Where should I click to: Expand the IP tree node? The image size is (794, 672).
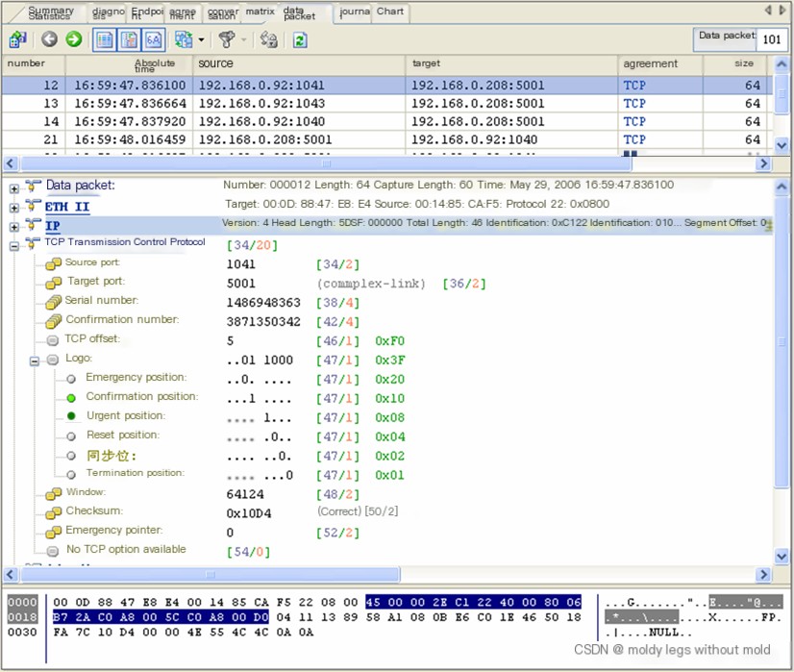[x=14, y=227]
